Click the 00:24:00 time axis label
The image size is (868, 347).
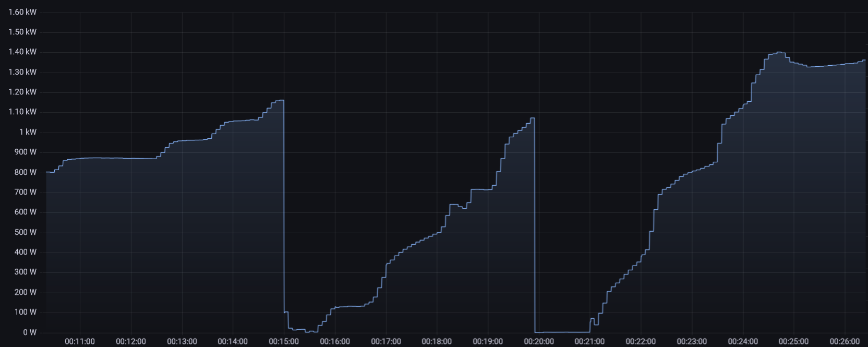point(743,341)
